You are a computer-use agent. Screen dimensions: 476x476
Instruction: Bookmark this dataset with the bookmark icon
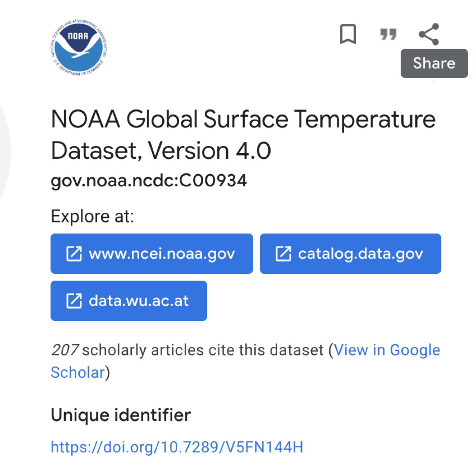coord(348,34)
